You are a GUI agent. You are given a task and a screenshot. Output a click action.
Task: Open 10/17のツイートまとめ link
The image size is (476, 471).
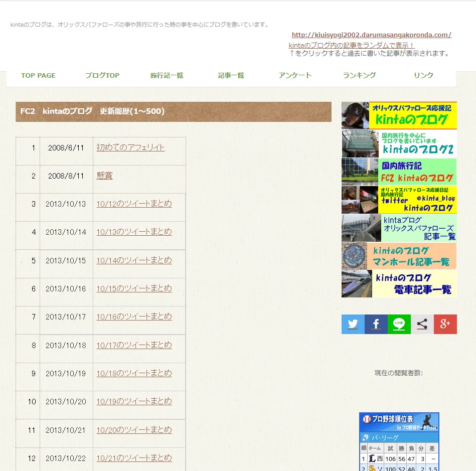pos(134,345)
